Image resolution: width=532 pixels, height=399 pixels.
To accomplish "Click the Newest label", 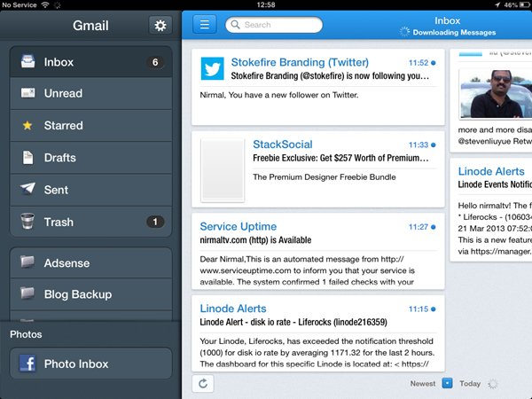I will coord(423,383).
